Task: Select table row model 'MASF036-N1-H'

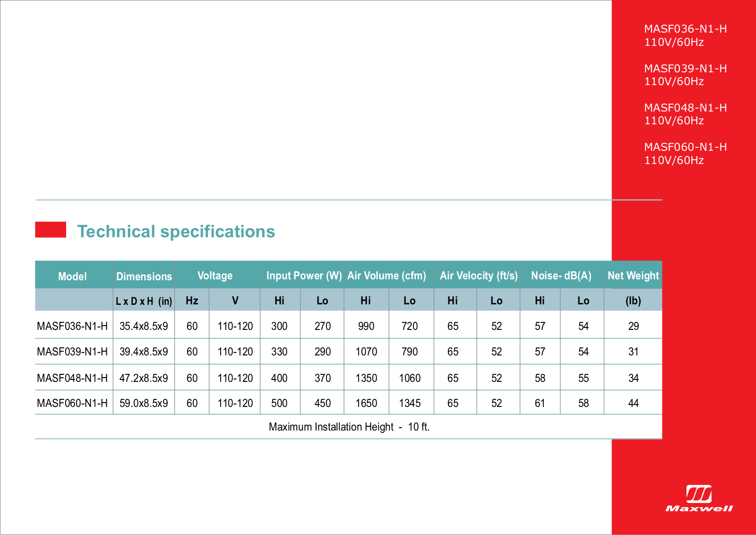Action: [72, 326]
